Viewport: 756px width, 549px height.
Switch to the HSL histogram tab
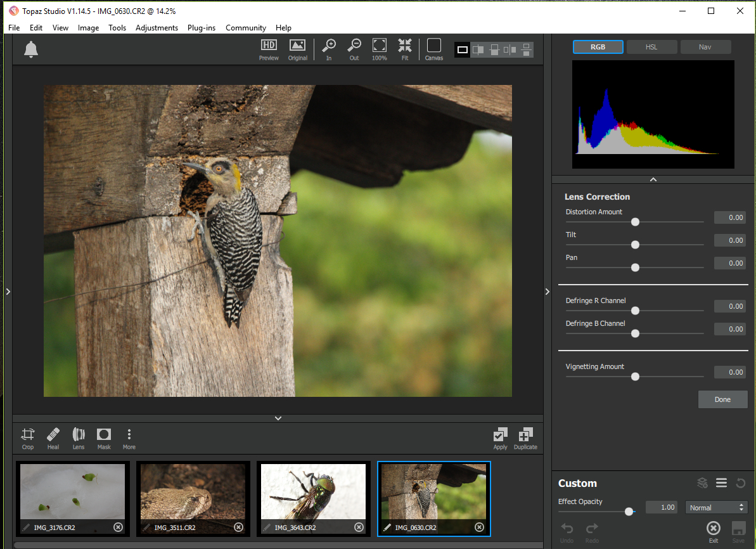(651, 47)
